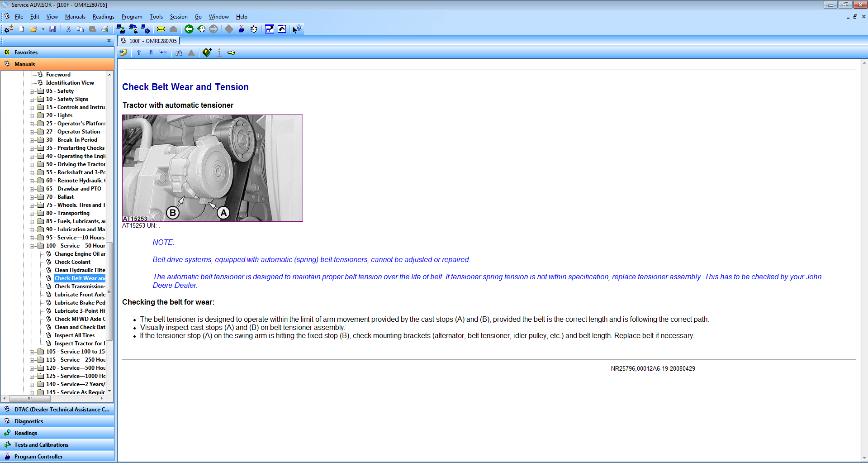The image size is (868, 463).
Task: Open the Diagnostics panel
Action: pos(57,421)
